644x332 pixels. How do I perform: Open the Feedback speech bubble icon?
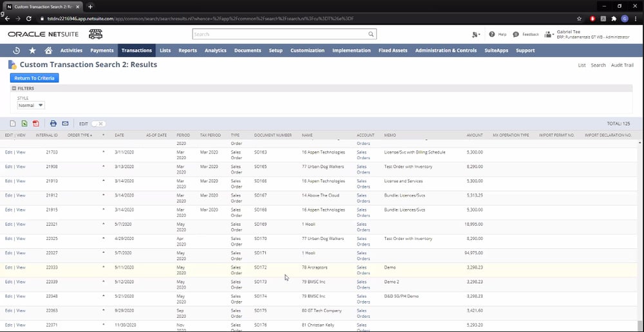[x=516, y=35]
